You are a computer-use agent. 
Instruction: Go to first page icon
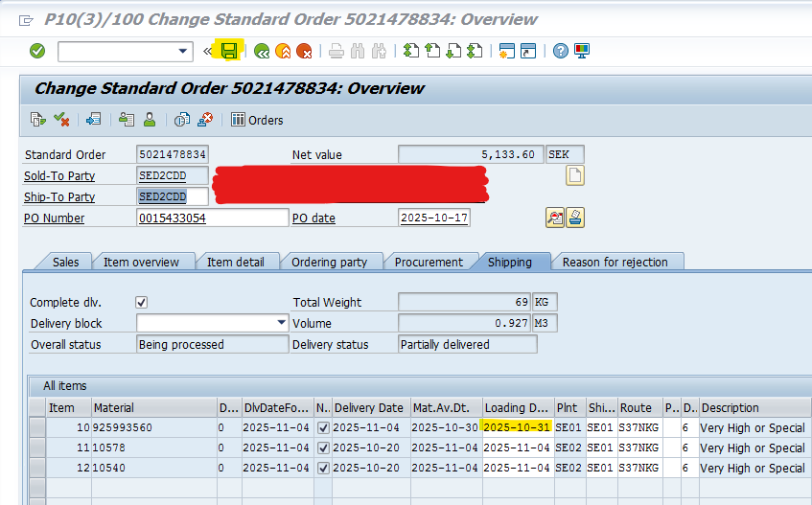pyautogui.click(x=411, y=51)
